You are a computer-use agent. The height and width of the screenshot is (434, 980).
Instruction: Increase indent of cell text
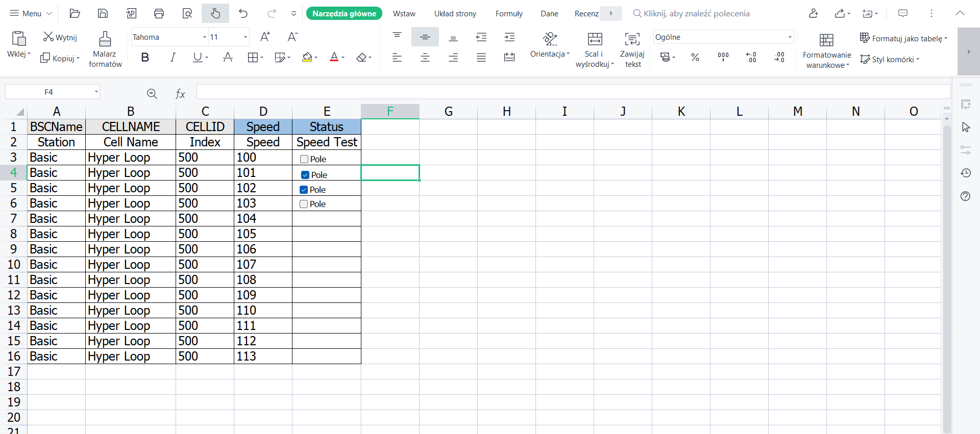(509, 37)
